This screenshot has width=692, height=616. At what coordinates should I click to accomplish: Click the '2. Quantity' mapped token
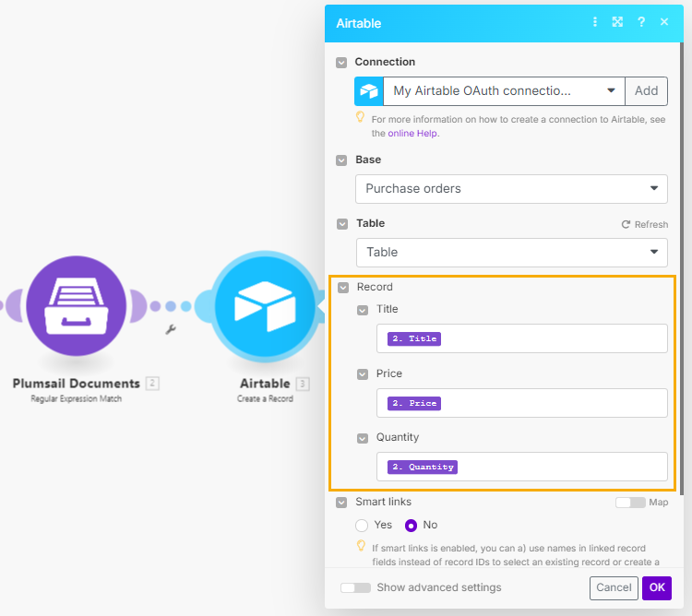coord(423,467)
